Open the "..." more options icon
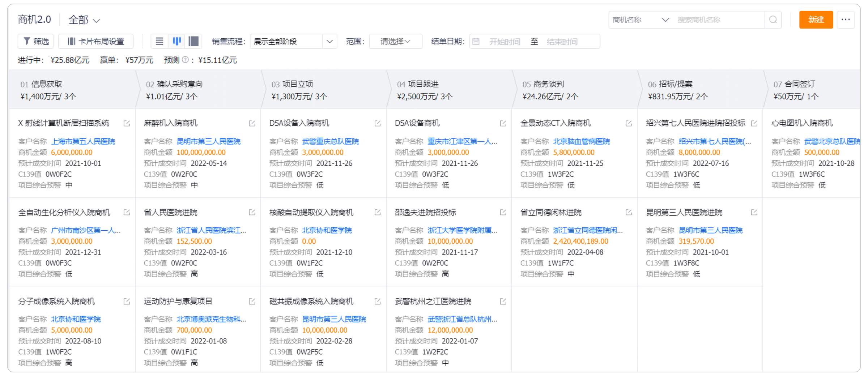 pyautogui.click(x=846, y=20)
